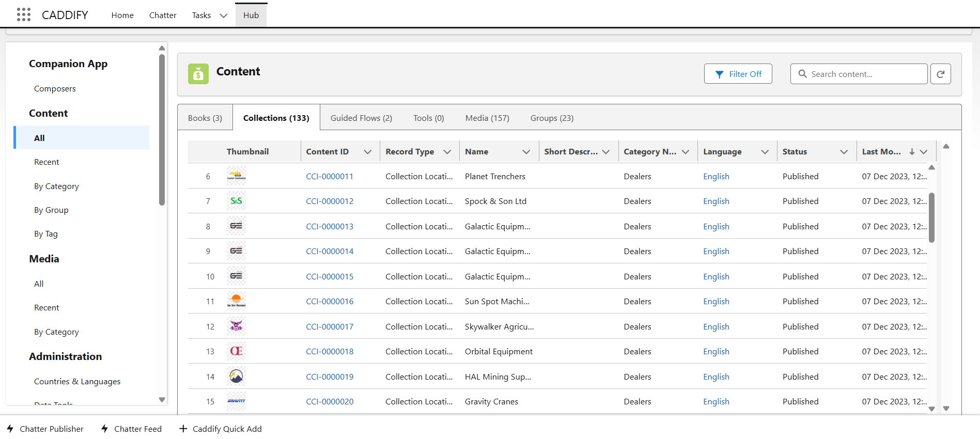The image size is (980, 439).
Task: Switch to Media (157) tab
Action: pyautogui.click(x=487, y=118)
